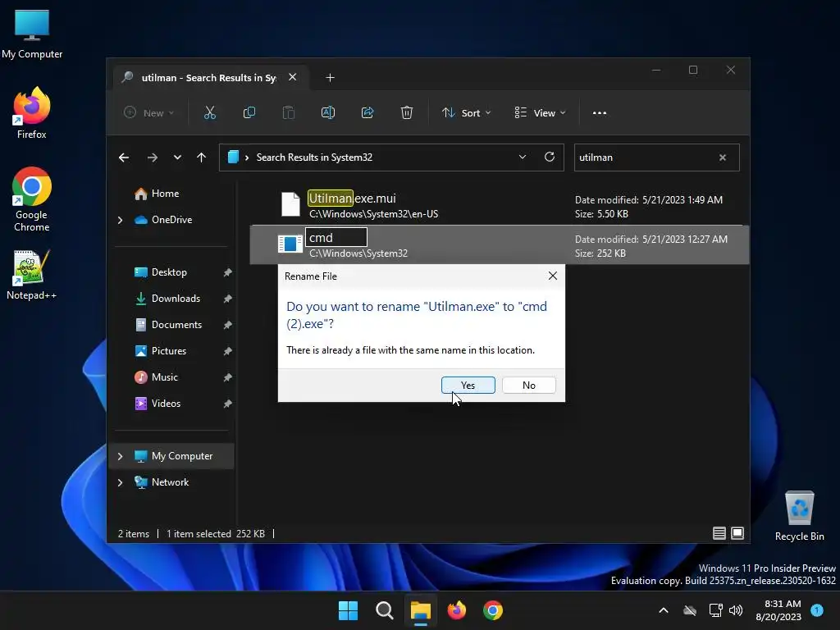Open Downloads in navigation pane

[x=167, y=299]
